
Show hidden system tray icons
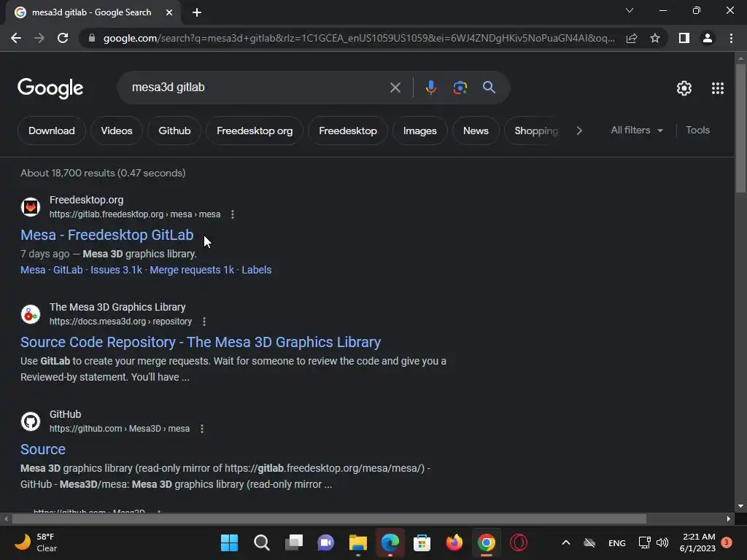pyautogui.click(x=566, y=542)
